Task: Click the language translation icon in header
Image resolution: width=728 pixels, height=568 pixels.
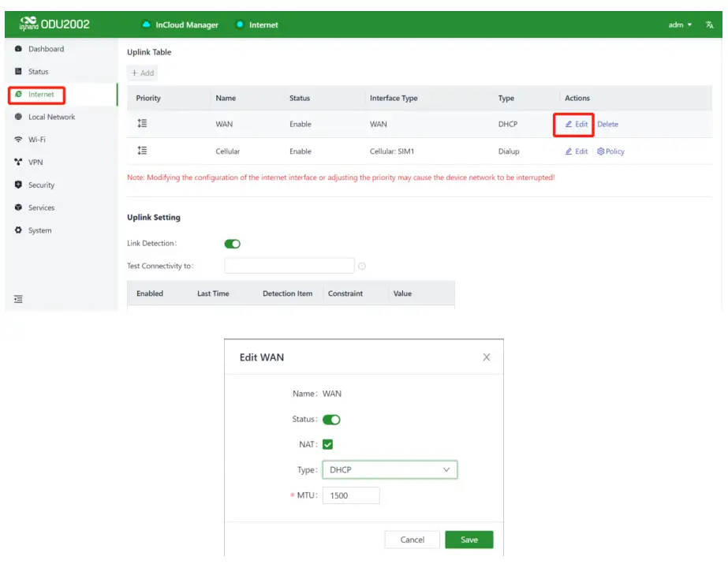Action: click(709, 25)
